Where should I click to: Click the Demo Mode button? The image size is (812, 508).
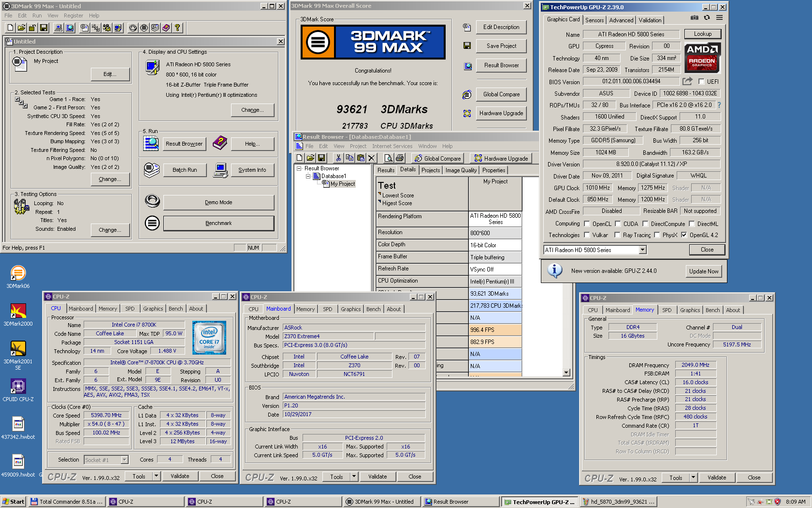click(218, 202)
